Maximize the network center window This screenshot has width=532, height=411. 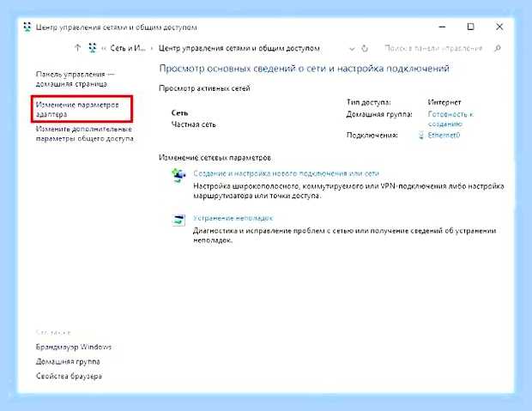click(470, 27)
